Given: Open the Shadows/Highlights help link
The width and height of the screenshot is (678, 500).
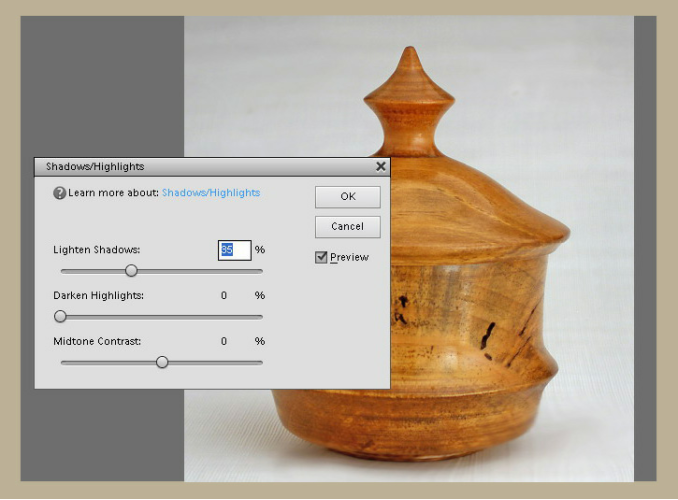Looking at the screenshot, I should point(211,193).
